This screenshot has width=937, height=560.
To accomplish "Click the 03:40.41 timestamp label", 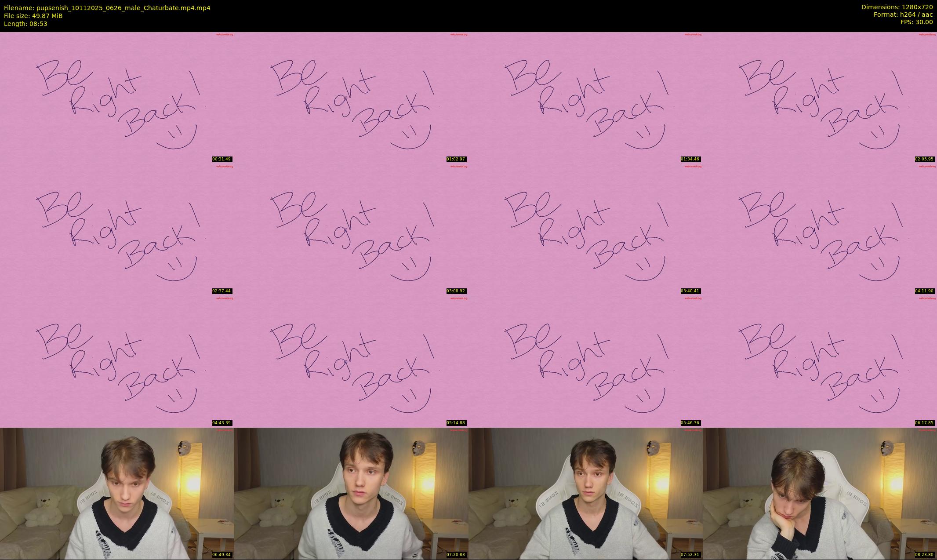I will (690, 291).
